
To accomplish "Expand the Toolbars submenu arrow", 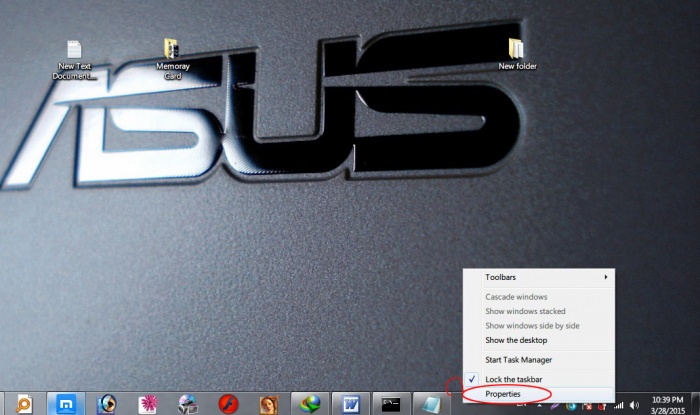I will click(606, 277).
